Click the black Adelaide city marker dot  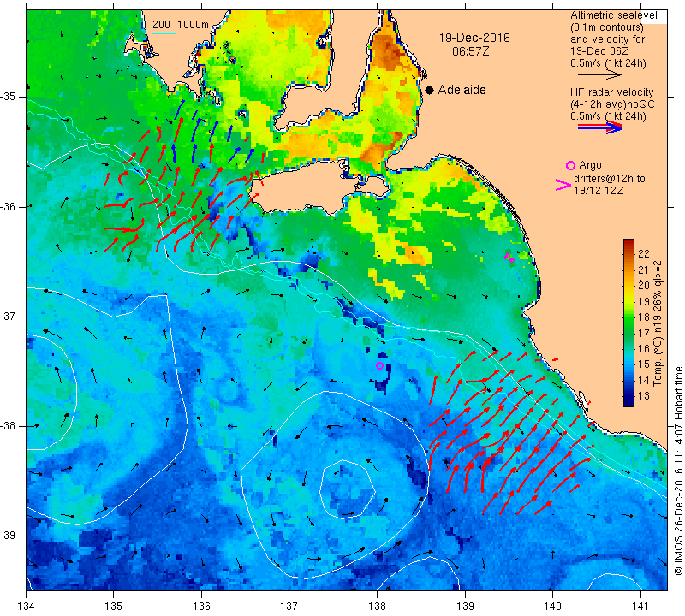point(430,91)
